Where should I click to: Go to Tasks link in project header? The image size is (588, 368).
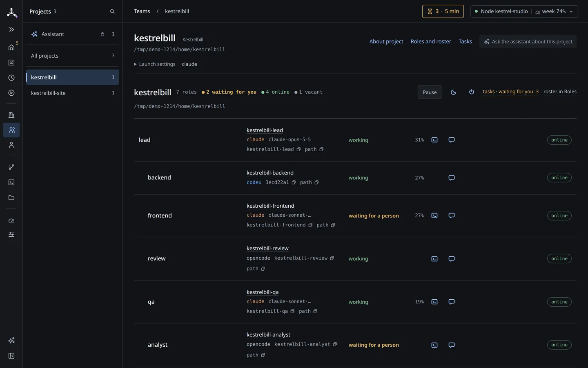[465, 42]
